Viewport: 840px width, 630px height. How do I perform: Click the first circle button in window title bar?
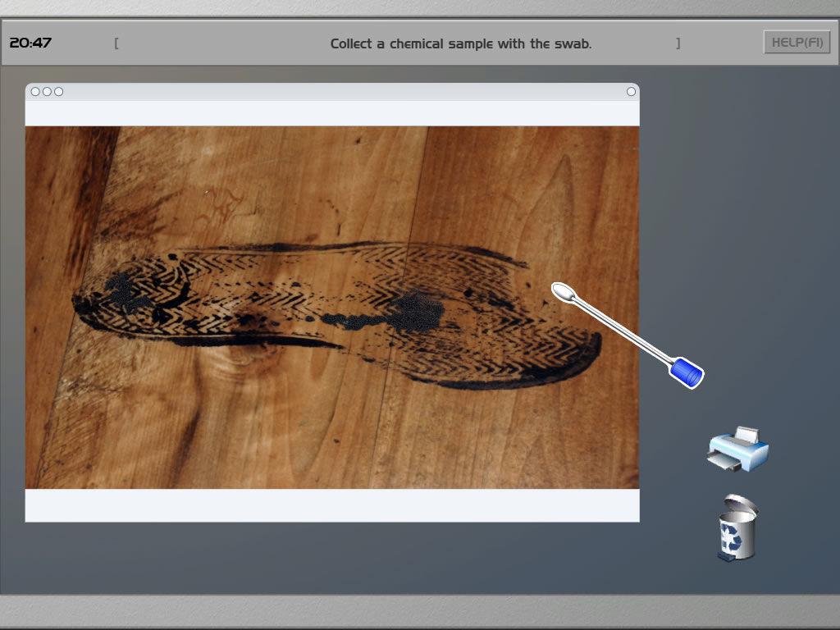click(35, 92)
